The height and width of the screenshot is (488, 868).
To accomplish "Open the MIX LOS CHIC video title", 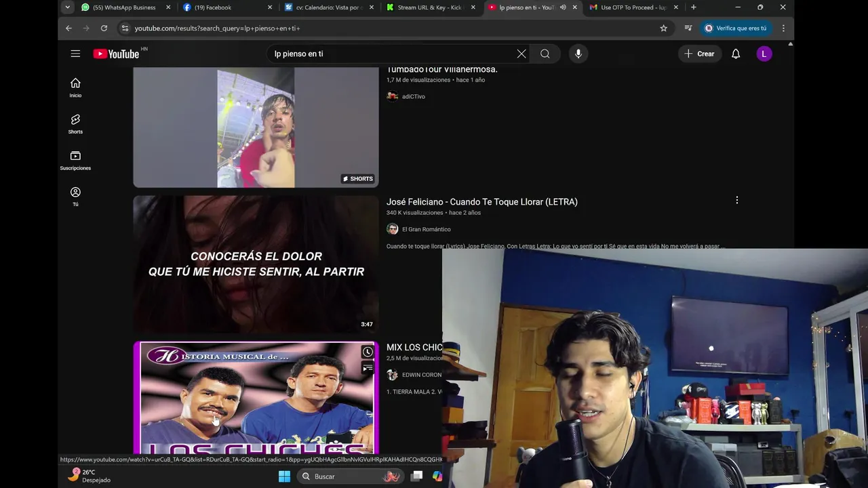I will (414, 347).
